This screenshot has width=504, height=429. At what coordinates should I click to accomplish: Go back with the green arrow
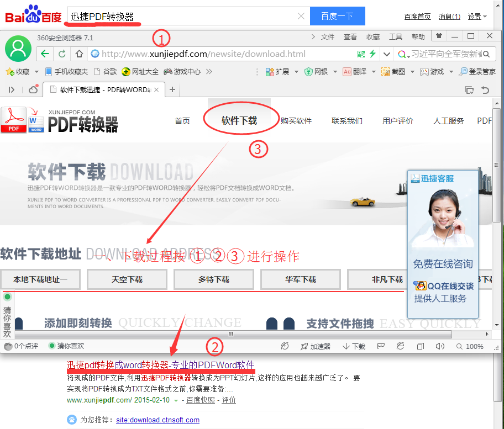tap(45, 54)
